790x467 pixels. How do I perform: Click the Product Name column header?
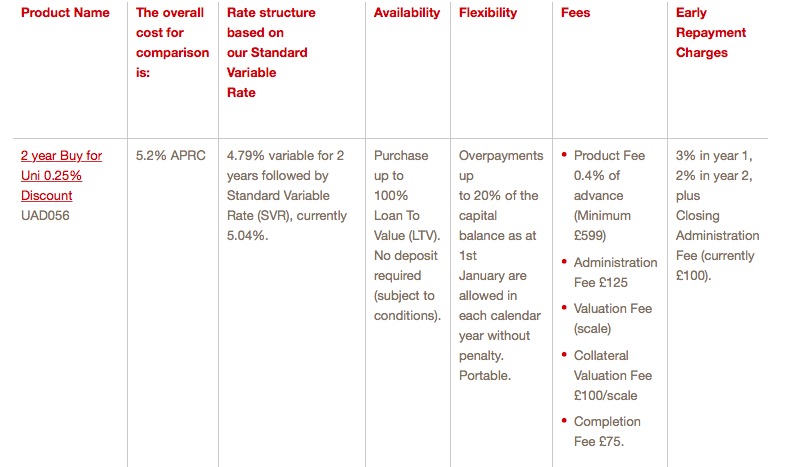click(65, 13)
